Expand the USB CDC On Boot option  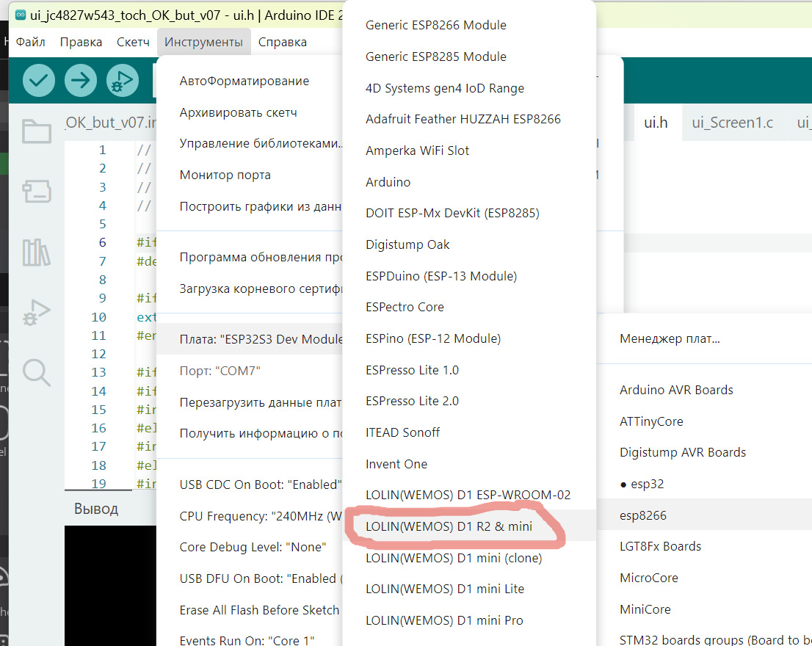(260, 484)
